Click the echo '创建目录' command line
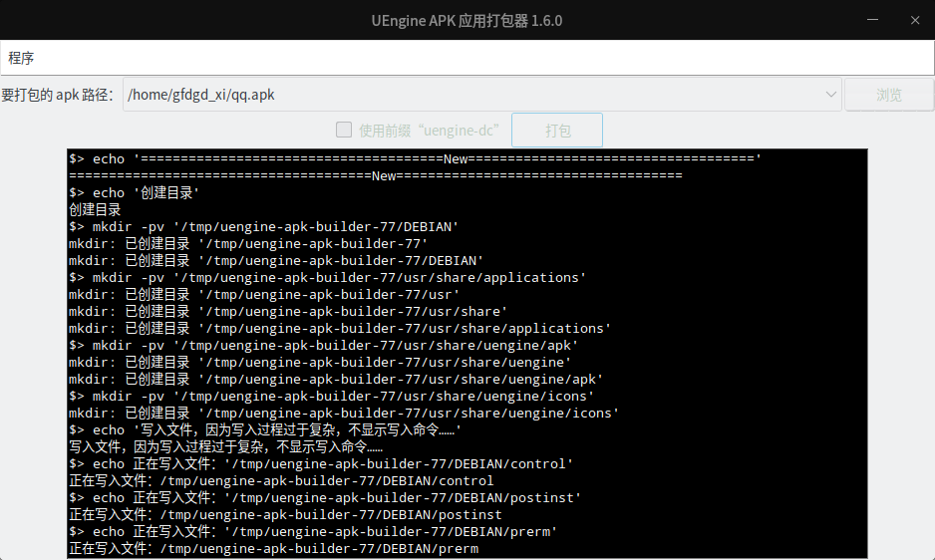 point(135,192)
